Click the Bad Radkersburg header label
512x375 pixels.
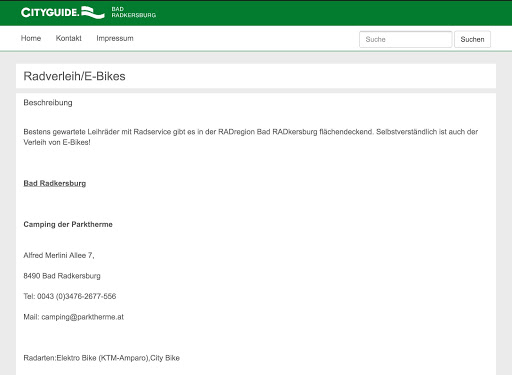134,12
